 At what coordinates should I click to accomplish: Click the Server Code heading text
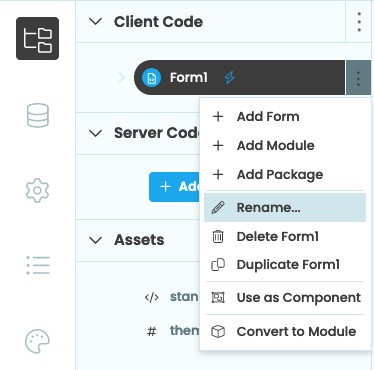[x=157, y=133]
